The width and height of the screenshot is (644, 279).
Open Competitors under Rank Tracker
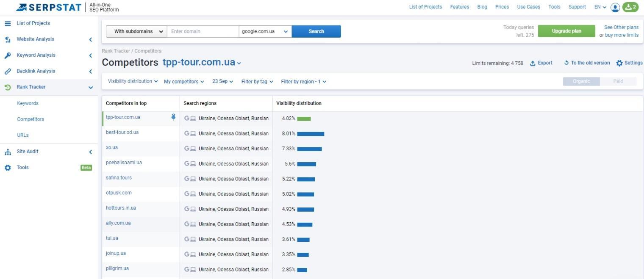tap(31, 119)
